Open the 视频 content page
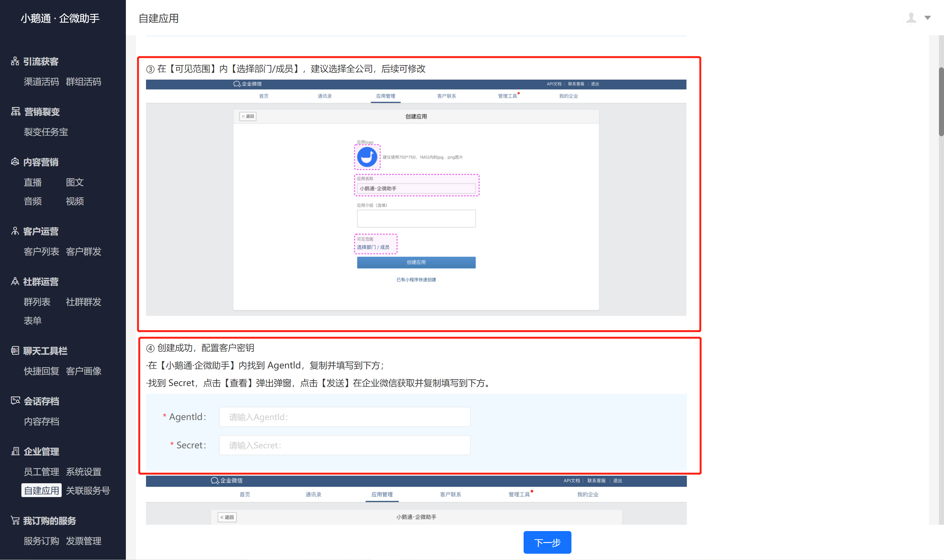The height and width of the screenshot is (560, 944). [75, 201]
